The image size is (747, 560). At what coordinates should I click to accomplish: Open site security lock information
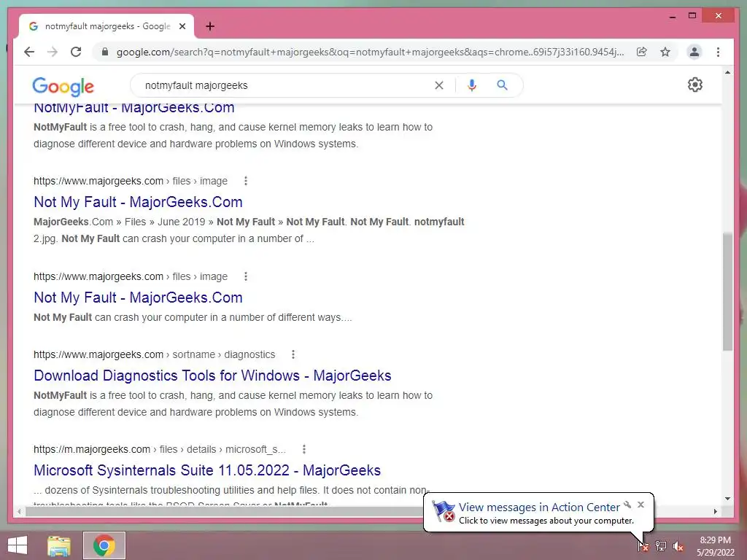105,52
